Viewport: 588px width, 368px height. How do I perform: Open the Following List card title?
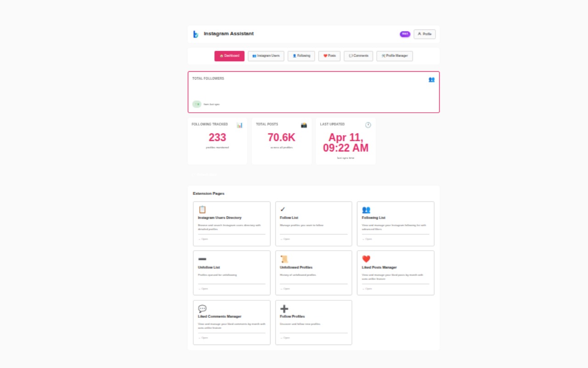pyautogui.click(x=373, y=218)
